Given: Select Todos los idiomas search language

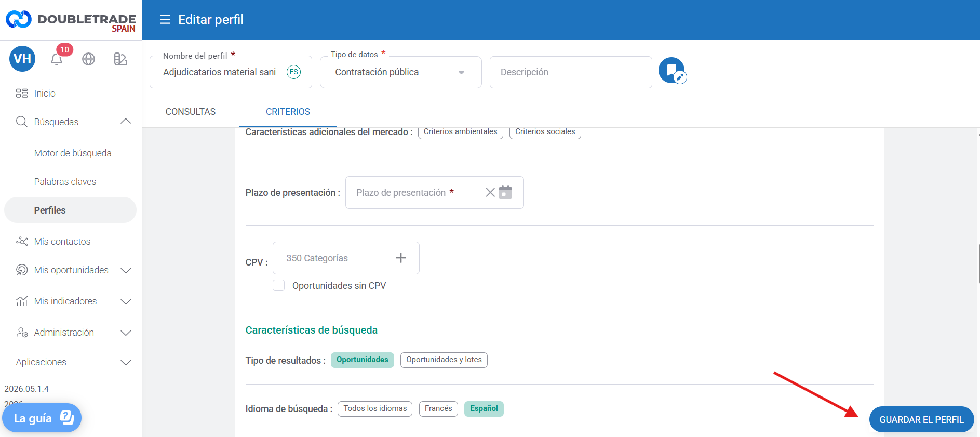Looking at the screenshot, I should click(x=375, y=409).
